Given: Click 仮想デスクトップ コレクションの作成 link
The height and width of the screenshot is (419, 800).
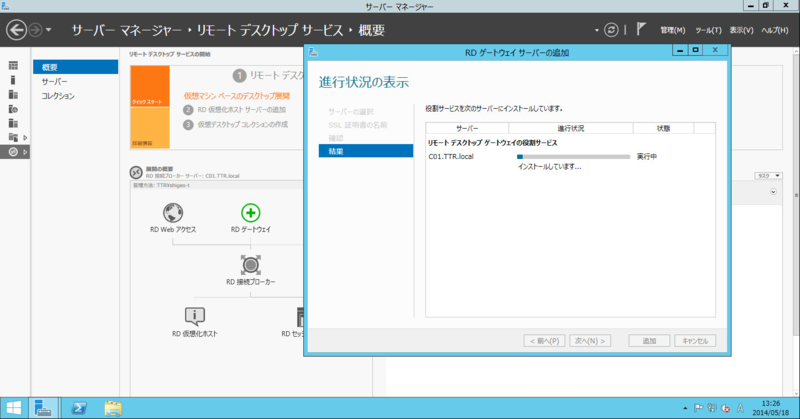Looking at the screenshot, I should point(243,124).
